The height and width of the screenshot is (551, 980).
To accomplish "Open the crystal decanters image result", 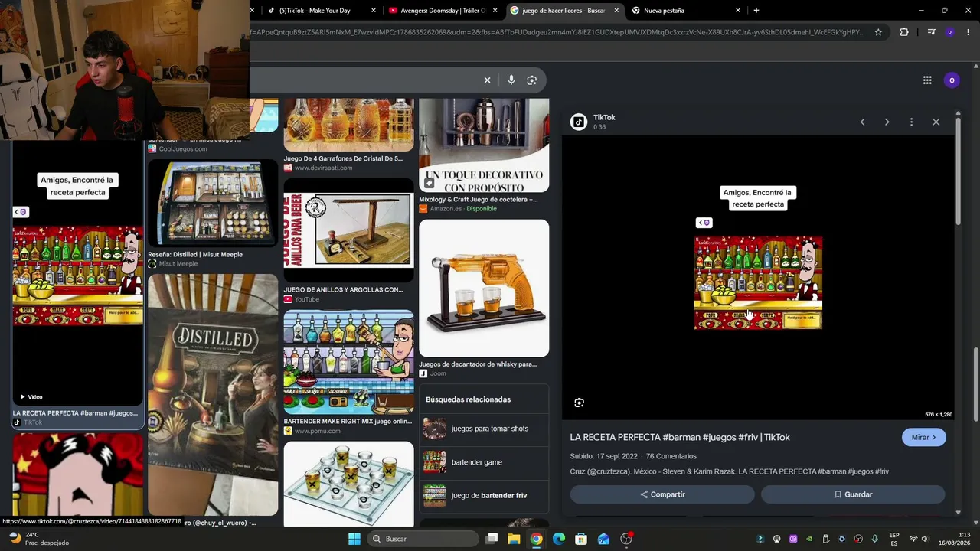I will point(348,125).
